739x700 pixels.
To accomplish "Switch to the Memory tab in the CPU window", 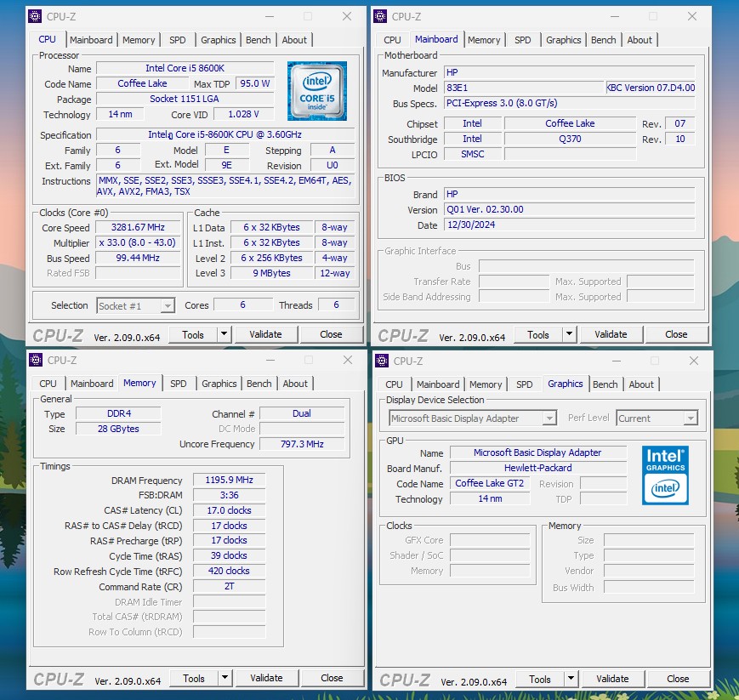I will (x=139, y=40).
